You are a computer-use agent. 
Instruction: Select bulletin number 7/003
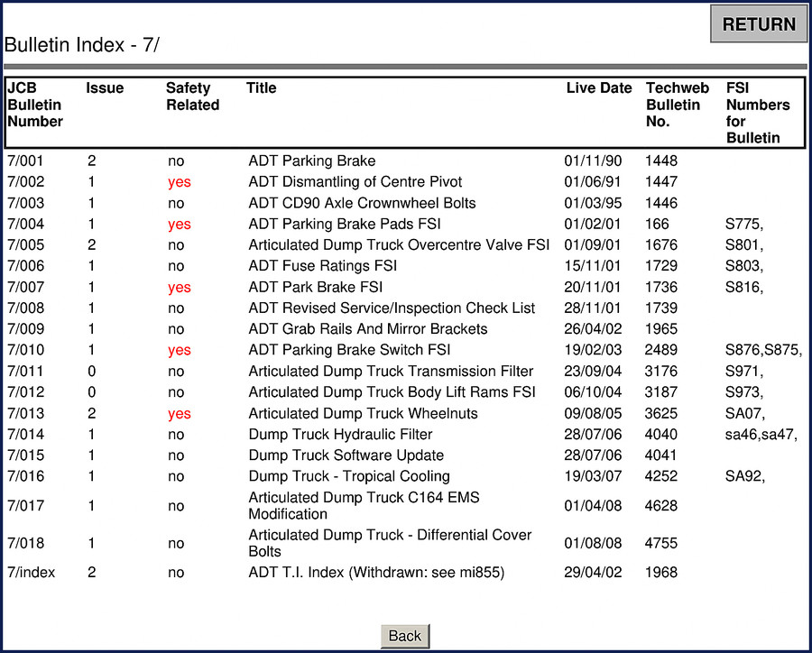pyautogui.click(x=26, y=203)
